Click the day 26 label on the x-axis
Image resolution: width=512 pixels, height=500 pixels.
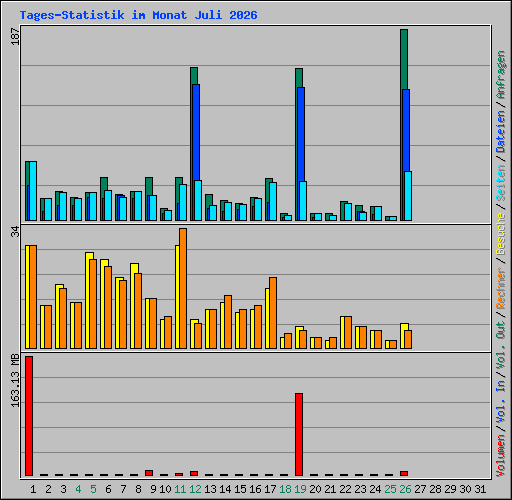[405, 489]
